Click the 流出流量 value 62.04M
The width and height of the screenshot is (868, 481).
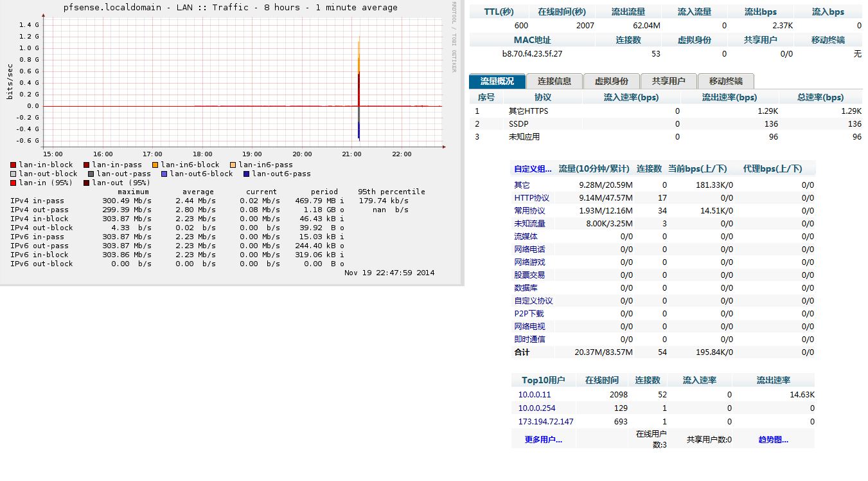(646, 26)
